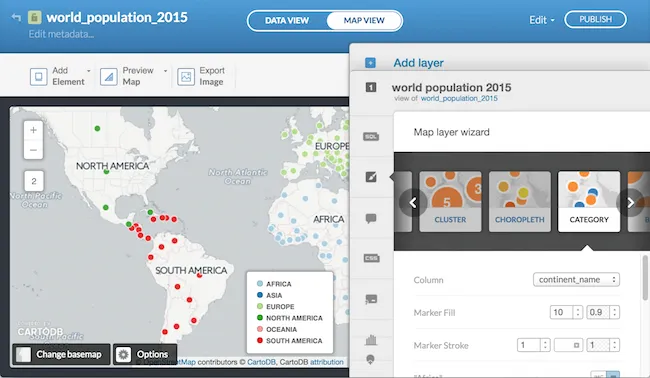Click the Map layer wizard heading

point(451,132)
